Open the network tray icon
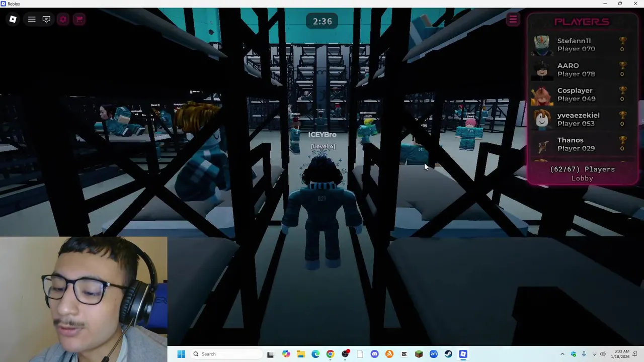The image size is (644, 362). (x=594, y=354)
